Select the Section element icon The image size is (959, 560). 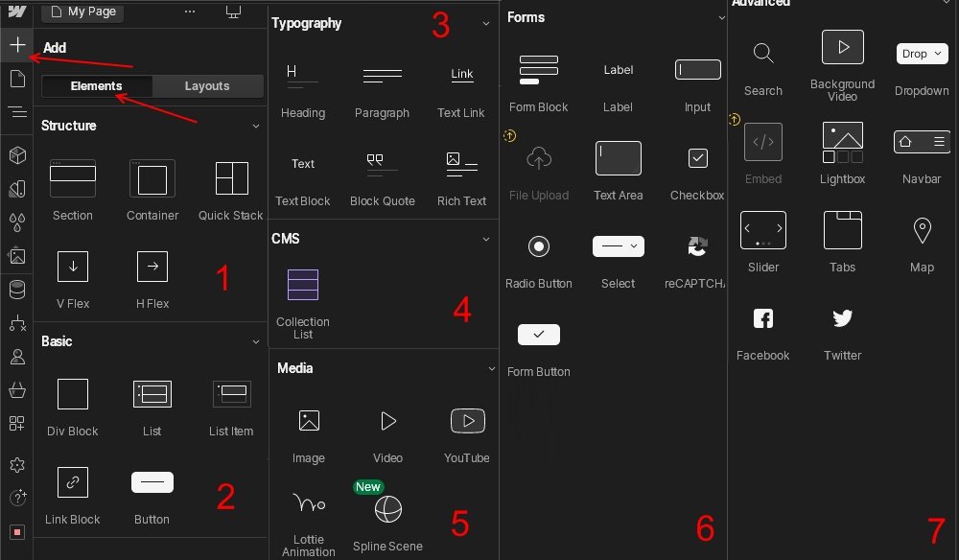(73, 178)
